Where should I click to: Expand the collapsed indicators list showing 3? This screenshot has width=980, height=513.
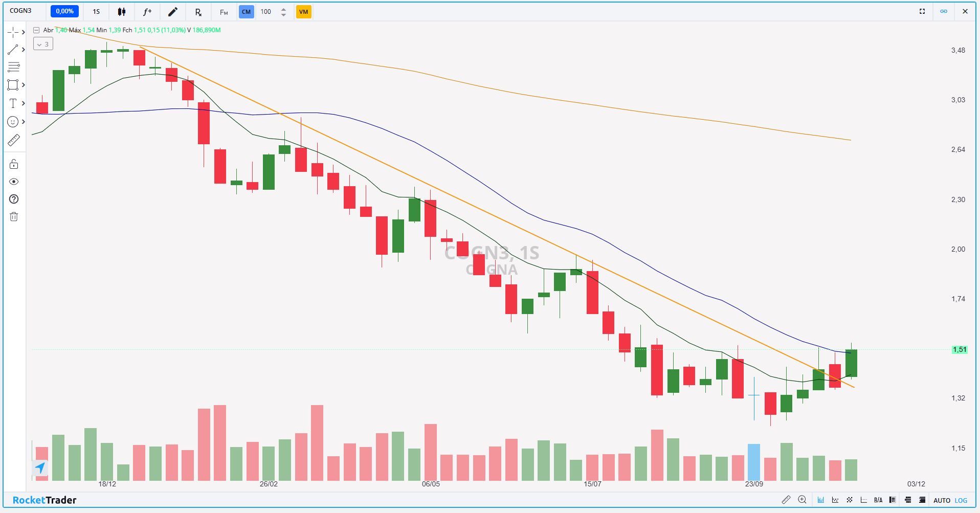[43, 44]
